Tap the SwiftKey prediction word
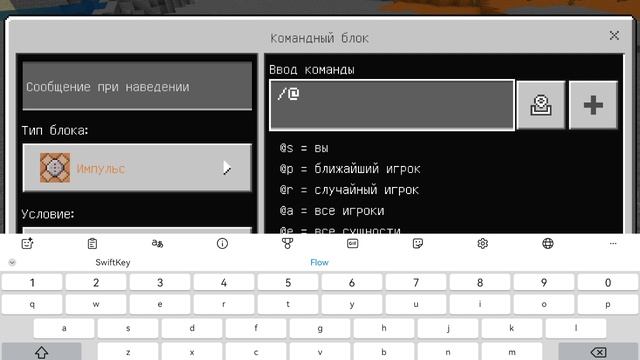 pos(113,262)
